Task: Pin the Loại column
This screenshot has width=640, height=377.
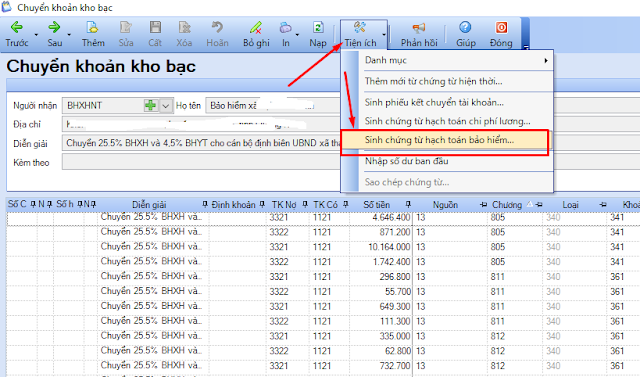Action: pyautogui.click(x=603, y=204)
